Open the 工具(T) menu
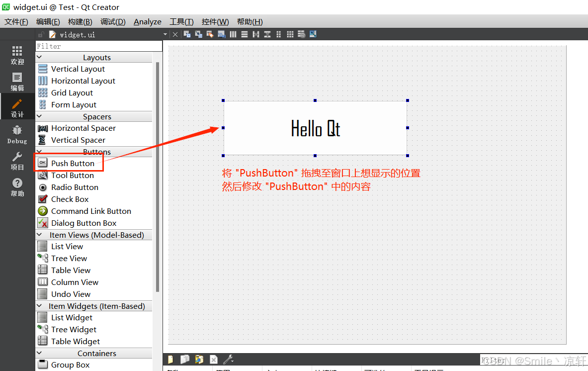The height and width of the screenshot is (371, 588). tap(181, 22)
